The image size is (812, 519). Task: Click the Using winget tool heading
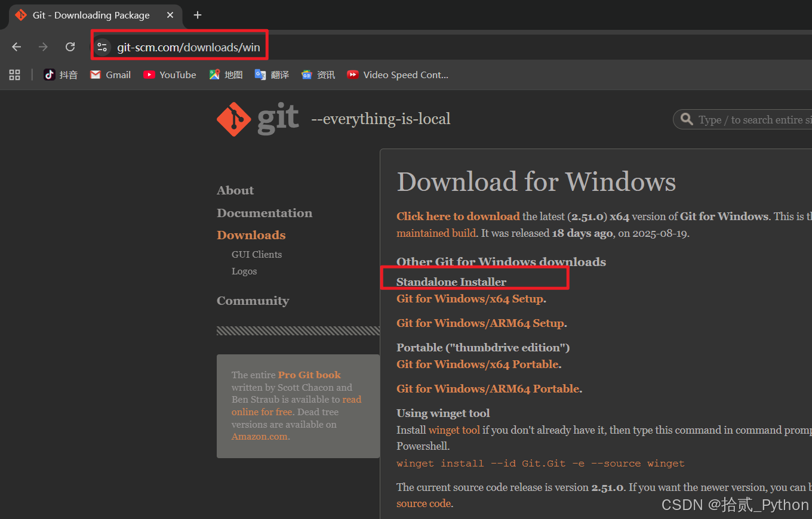pos(443,413)
